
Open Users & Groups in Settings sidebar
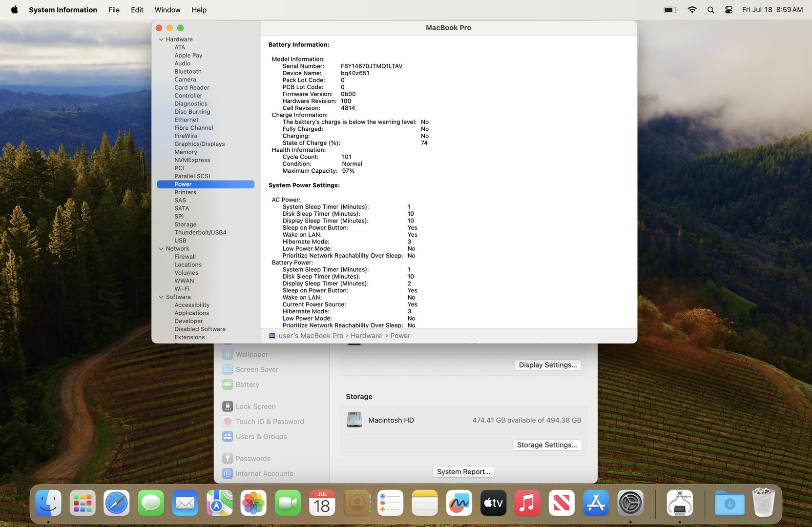tap(254, 437)
